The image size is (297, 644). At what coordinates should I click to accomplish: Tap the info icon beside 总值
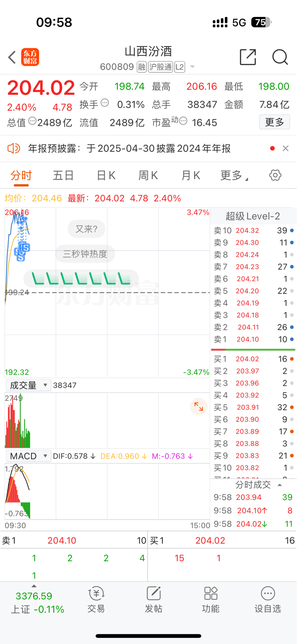tap(32, 121)
